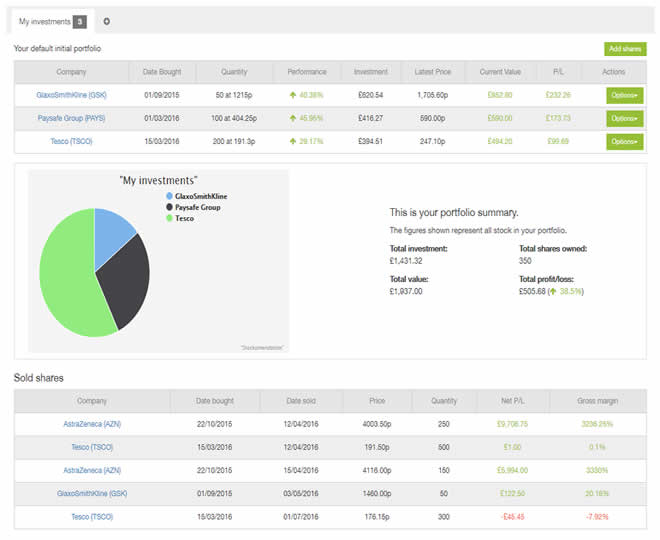Open Tesco (TSCO) link in portfolio table
This screenshot has width=660, height=540.
point(71,142)
